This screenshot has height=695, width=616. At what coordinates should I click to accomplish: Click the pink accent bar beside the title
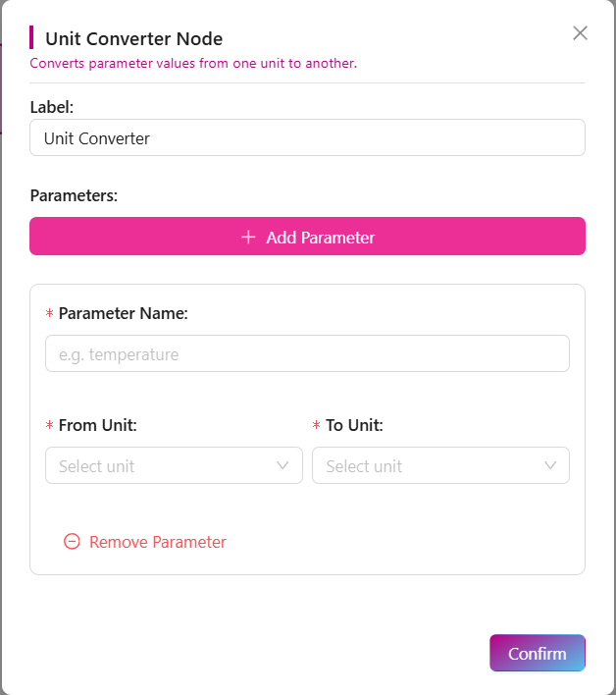[x=32, y=37]
